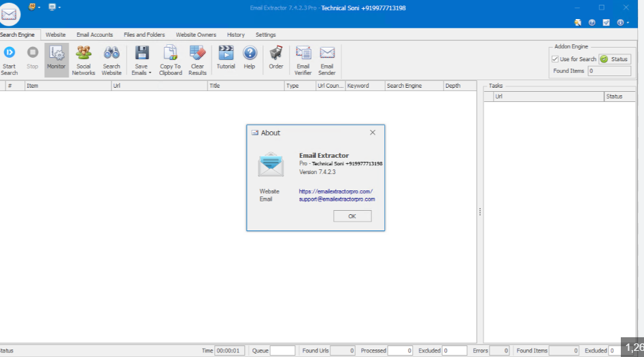Click the Tasks panel Url column header
Viewport: 644px width, 357px height.
click(x=548, y=97)
